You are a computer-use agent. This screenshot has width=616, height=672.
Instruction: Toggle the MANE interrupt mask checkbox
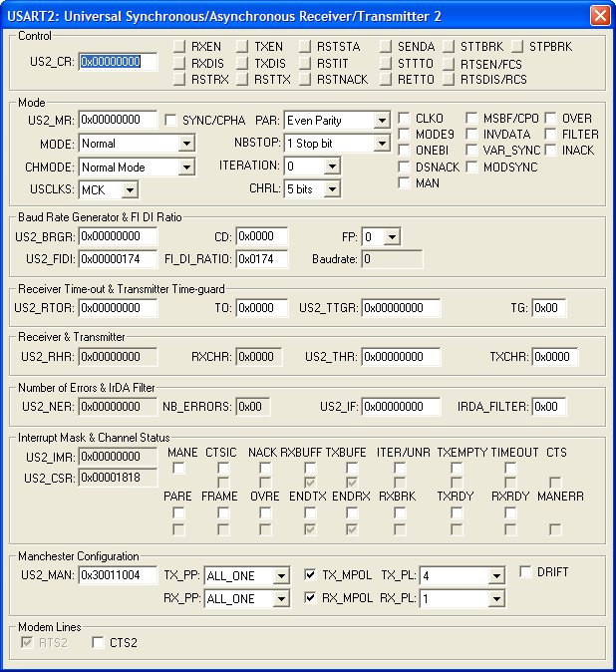click(178, 468)
